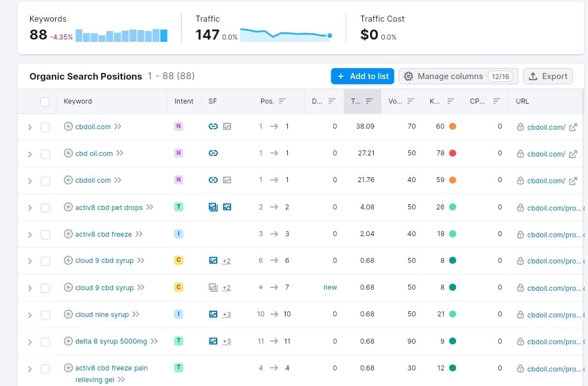
Task: Toggle the select-all checkbox in table header
Action: pyautogui.click(x=45, y=102)
